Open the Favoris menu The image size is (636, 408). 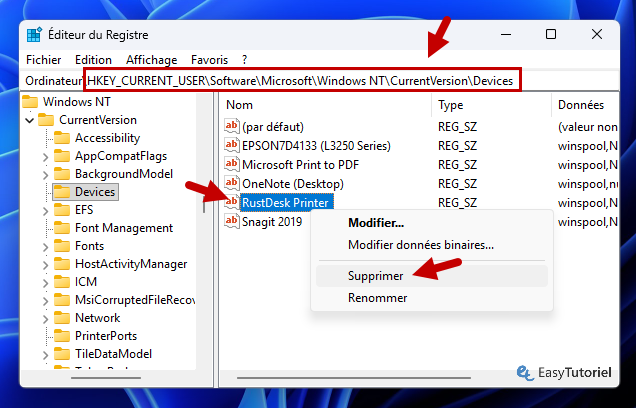[209, 60]
